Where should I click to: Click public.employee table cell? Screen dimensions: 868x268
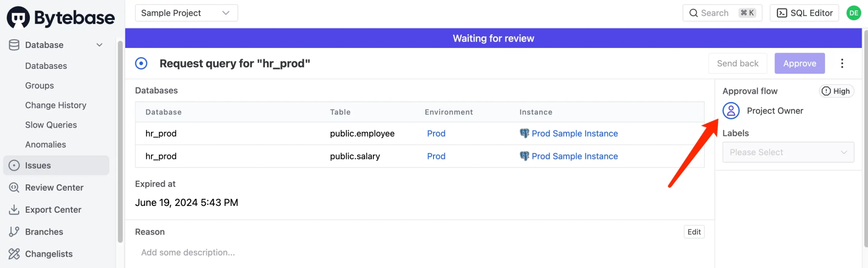[x=362, y=134]
